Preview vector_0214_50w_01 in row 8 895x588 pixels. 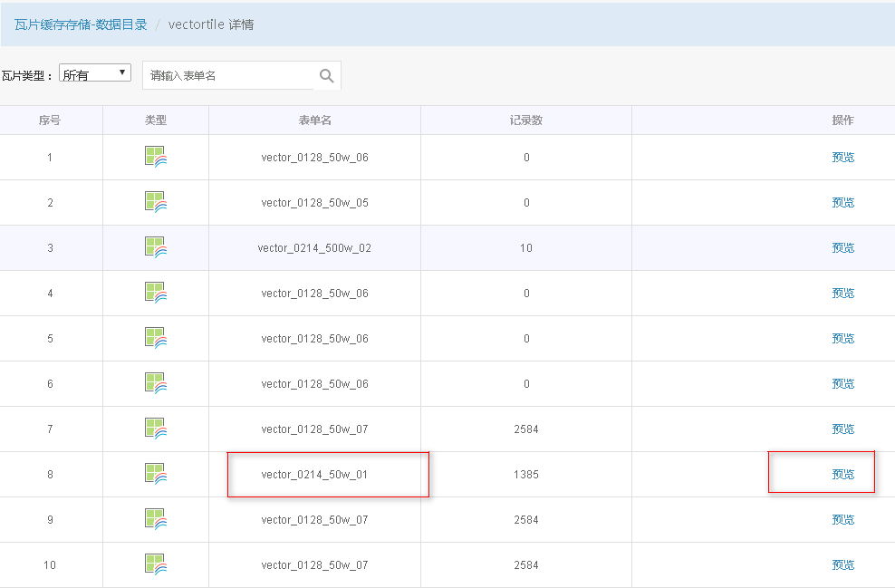[x=843, y=475]
